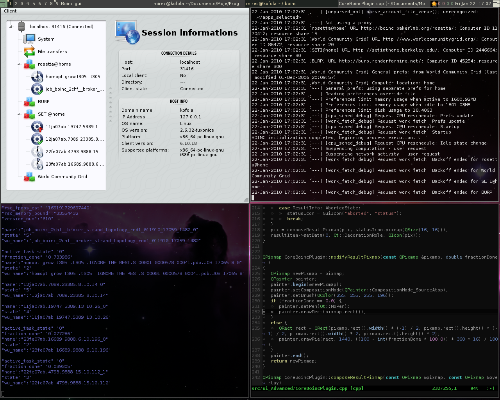Collapse the SETI@home project branch
The height and width of the screenshot is (400, 500).
click(x=19, y=114)
